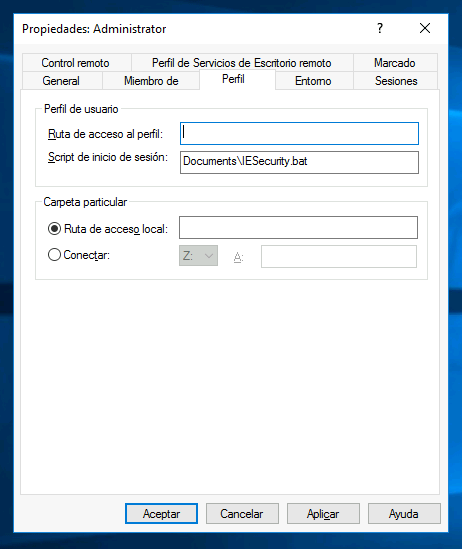Image resolution: width=462 pixels, height=549 pixels.
Task: Close the Propiedades: Administrator dialog
Action: (425, 28)
